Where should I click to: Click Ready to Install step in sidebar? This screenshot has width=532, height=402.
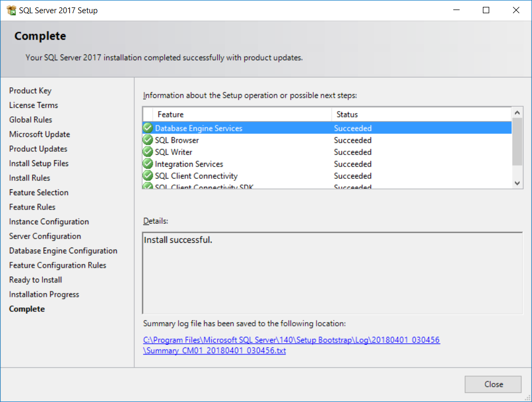click(35, 280)
